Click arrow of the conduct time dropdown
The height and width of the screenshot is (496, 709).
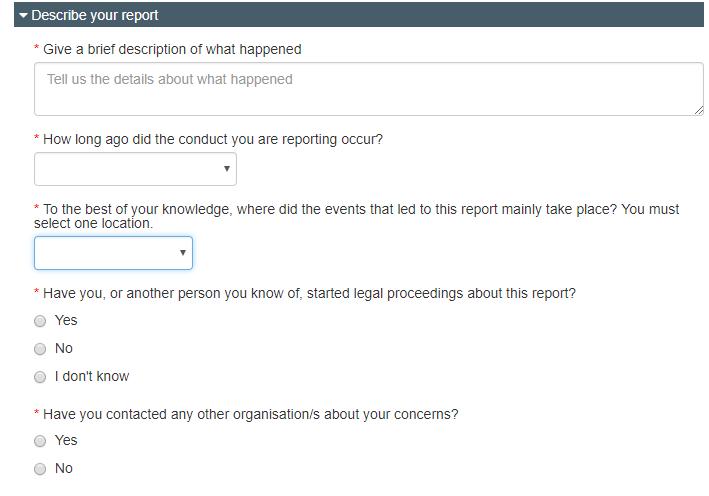tap(227, 169)
